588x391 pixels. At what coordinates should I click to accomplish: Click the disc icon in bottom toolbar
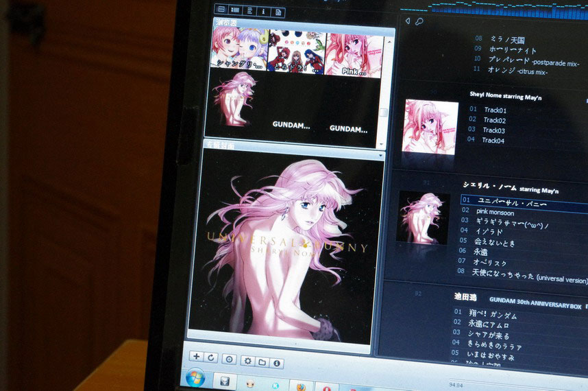[x=229, y=359]
